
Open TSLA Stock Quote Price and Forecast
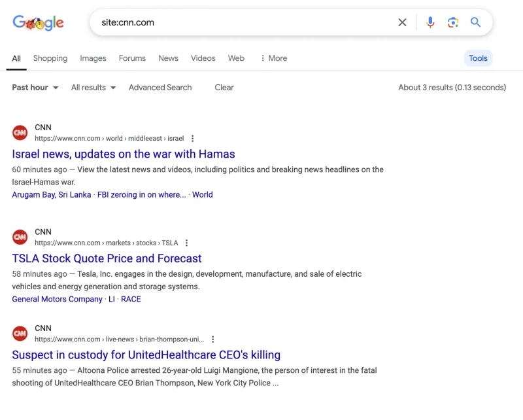tap(107, 258)
